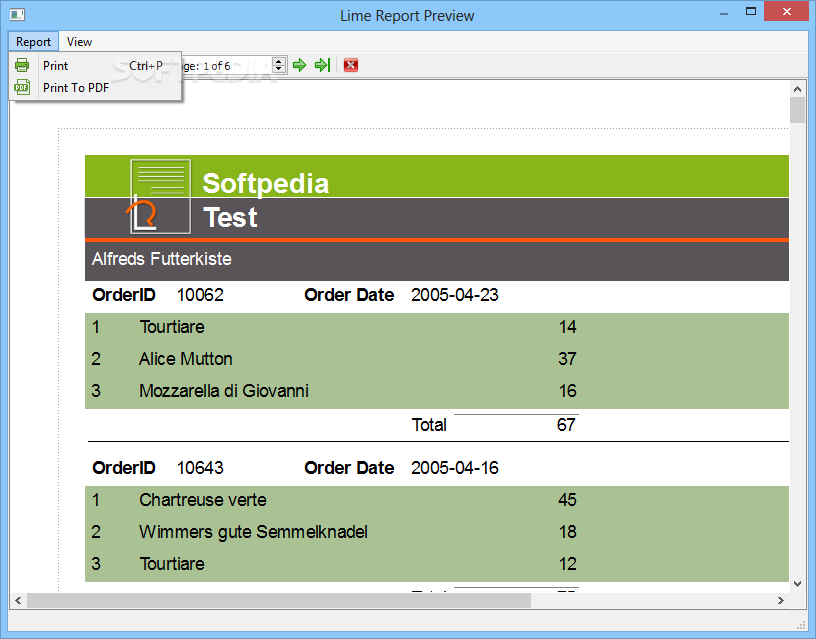Open the View menu
This screenshot has width=816, height=639.
click(79, 42)
